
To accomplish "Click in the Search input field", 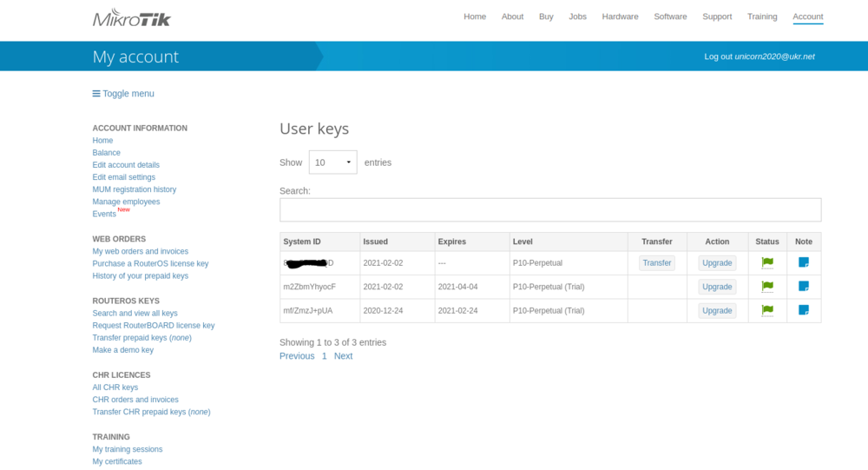I will 549,209.
